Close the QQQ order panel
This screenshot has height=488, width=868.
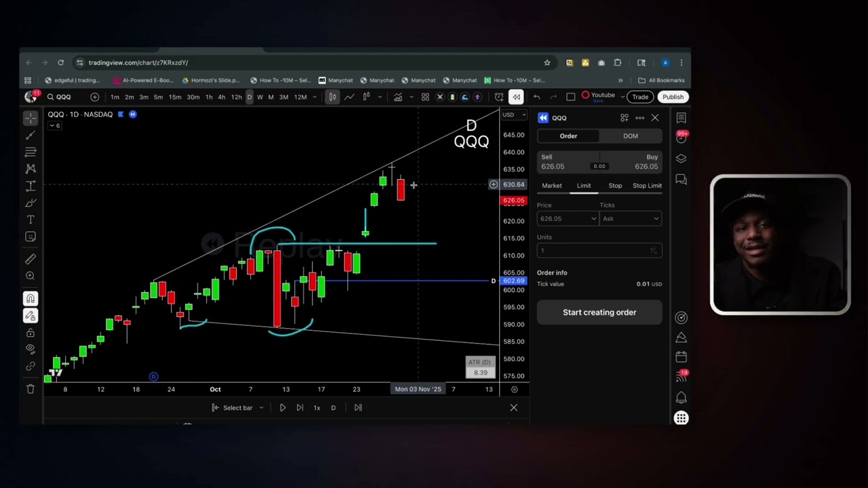(655, 118)
